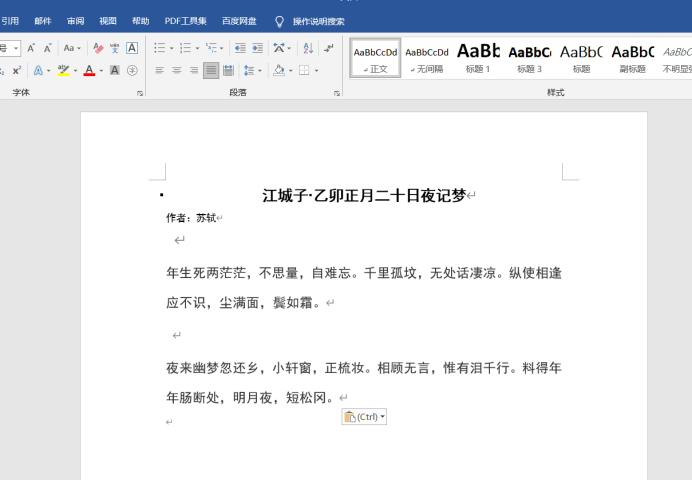Click the poem title 江城子·乙卯正月二十日夜记梦
Image resolution: width=692 pixels, height=480 pixels.
364,195
